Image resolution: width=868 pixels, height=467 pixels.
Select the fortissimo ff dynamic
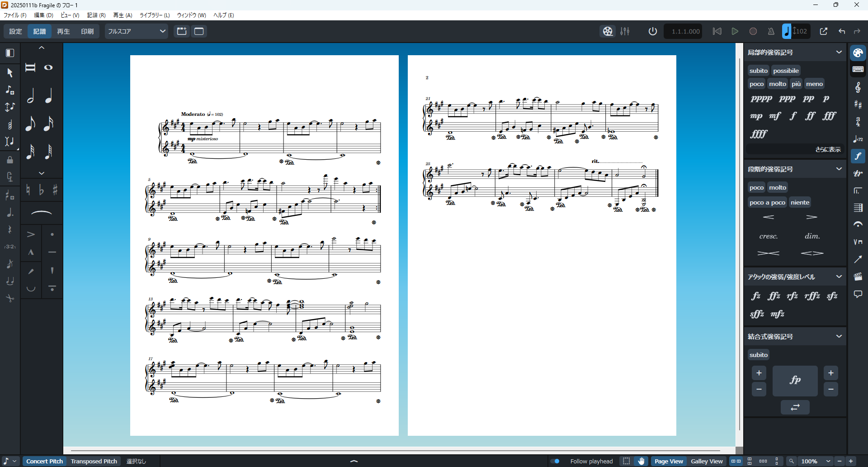point(810,116)
